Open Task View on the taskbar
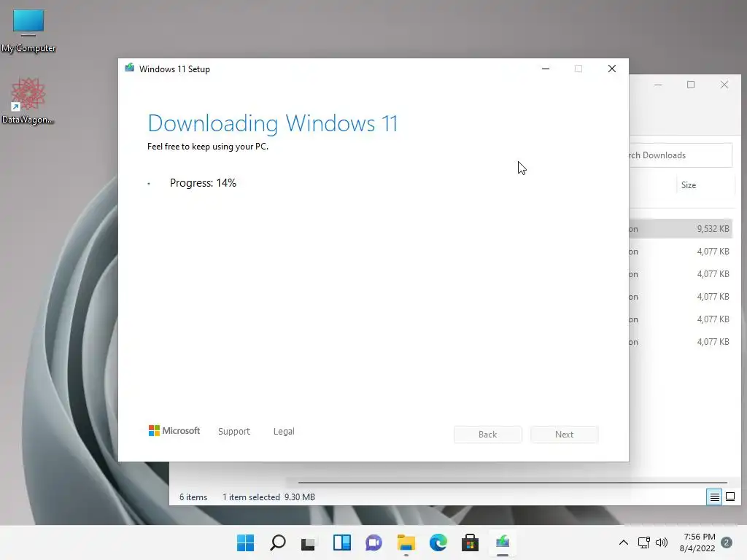Image resolution: width=747 pixels, height=560 pixels. tap(309, 542)
